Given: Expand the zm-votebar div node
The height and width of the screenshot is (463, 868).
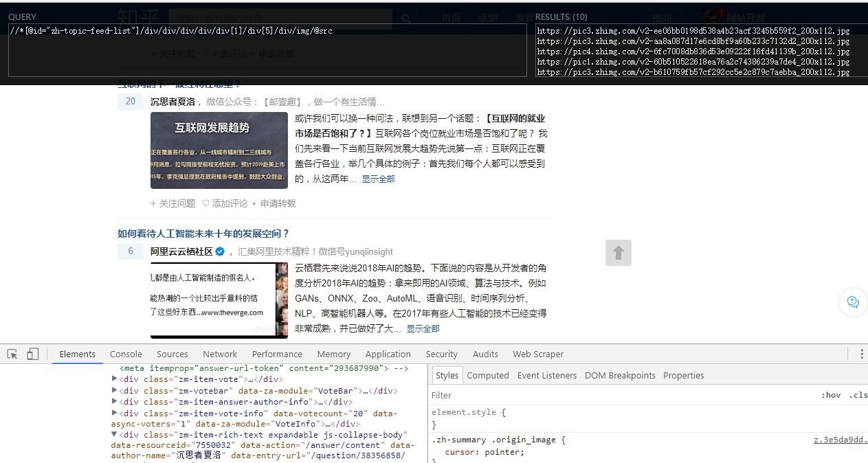Looking at the screenshot, I should pyautogui.click(x=115, y=390).
